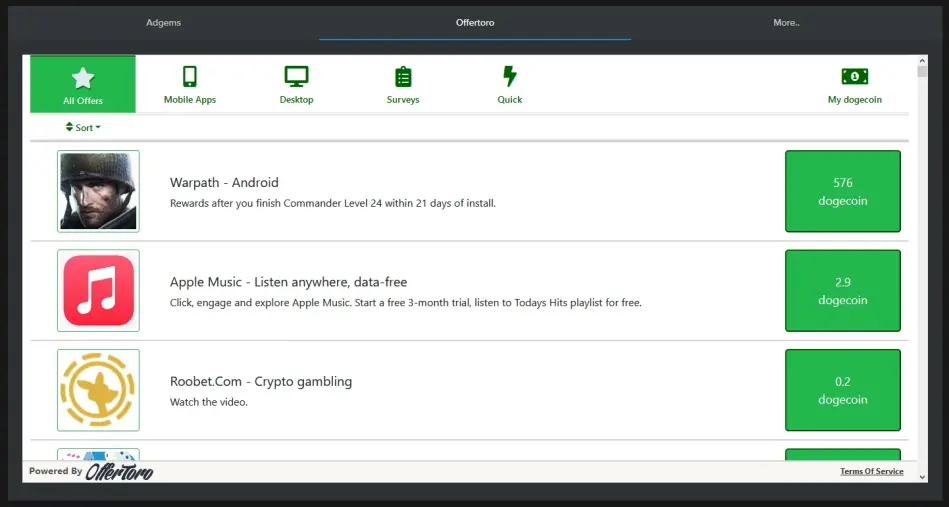Click the Offertoro logo in footer
Image resolution: width=949 pixels, height=507 pixels.
pos(119,472)
